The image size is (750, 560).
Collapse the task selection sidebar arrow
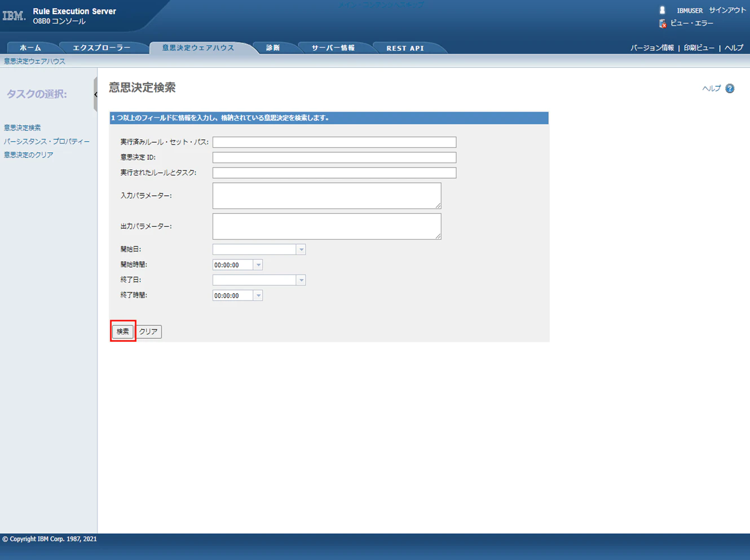pyautogui.click(x=95, y=94)
